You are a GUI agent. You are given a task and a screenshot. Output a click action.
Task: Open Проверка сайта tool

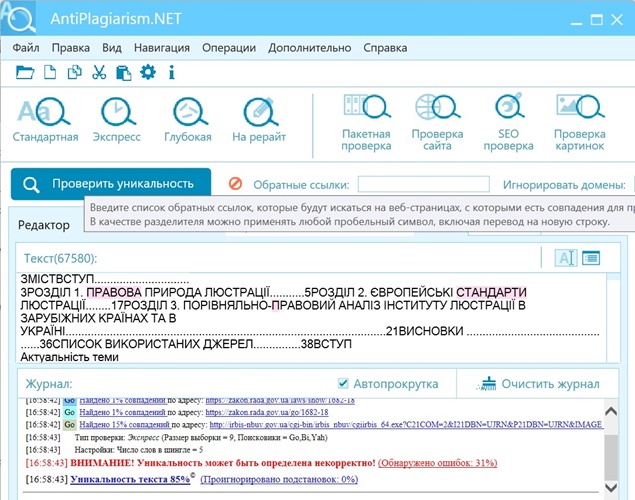437,123
